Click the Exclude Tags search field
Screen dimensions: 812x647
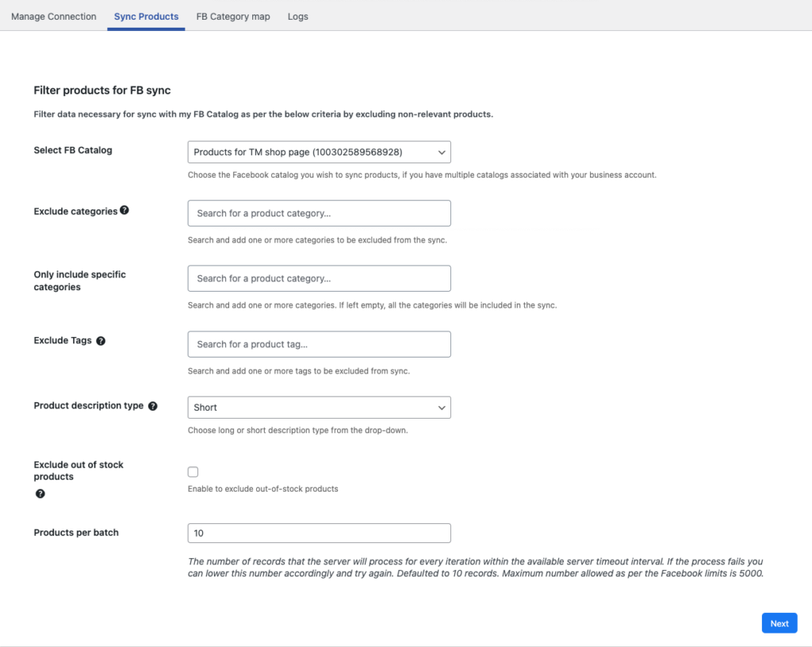pos(319,344)
